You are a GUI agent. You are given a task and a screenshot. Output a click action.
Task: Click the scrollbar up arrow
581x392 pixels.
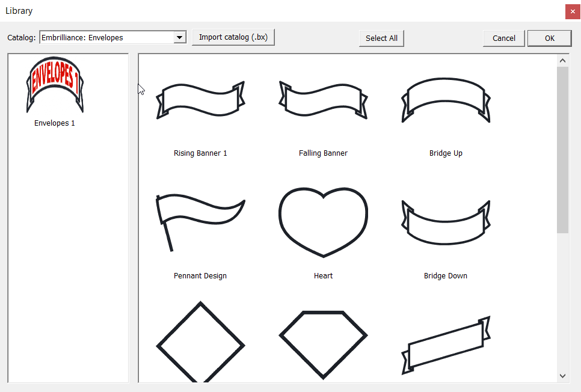pyautogui.click(x=562, y=60)
